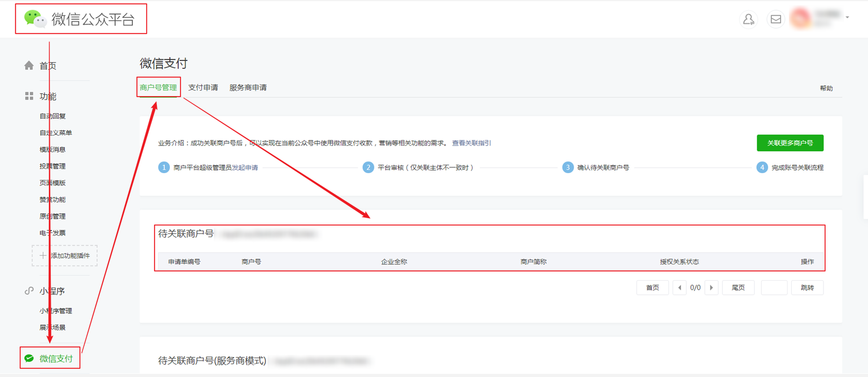Expand the account dropdown arrow beside avatar
Viewport: 868px width, 377px height.
(847, 17)
